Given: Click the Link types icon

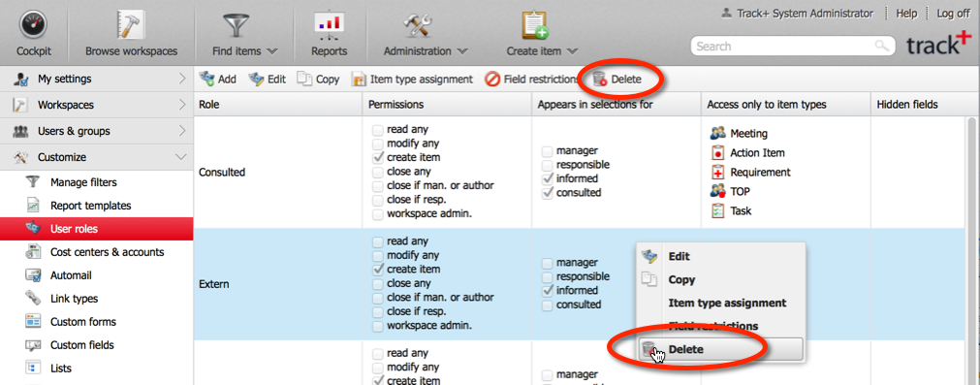Looking at the screenshot, I should [33, 299].
